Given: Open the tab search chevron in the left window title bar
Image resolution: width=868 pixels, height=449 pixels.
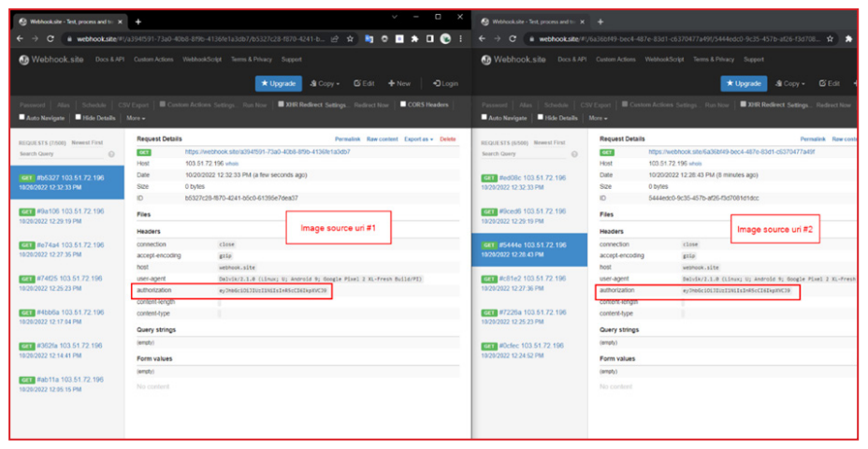Looking at the screenshot, I should [394, 17].
